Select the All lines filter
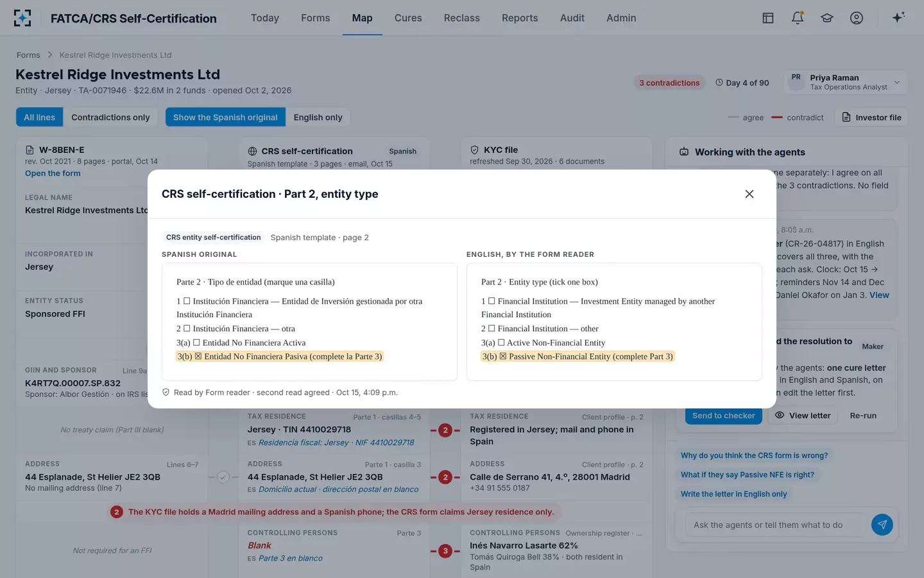The image size is (924, 578). coord(40,118)
